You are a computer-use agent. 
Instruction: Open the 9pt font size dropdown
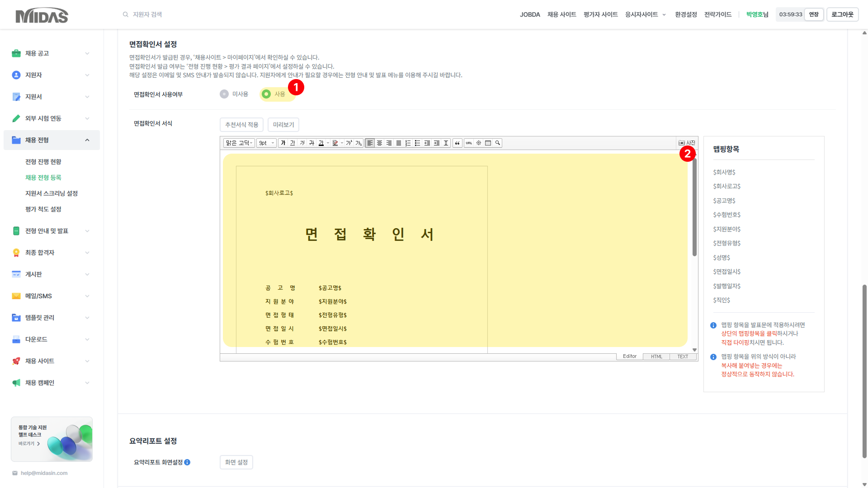[266, 143]
